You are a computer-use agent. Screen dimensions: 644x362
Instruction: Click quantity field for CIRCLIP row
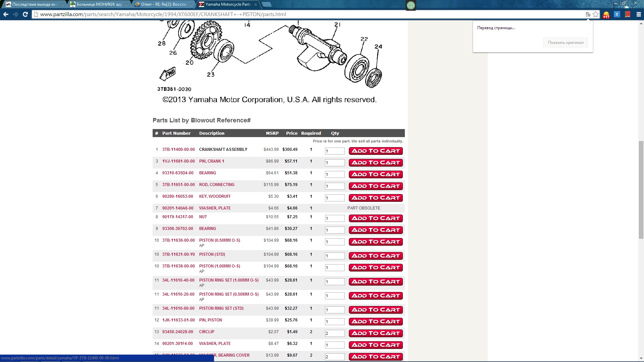pos(334,334)
